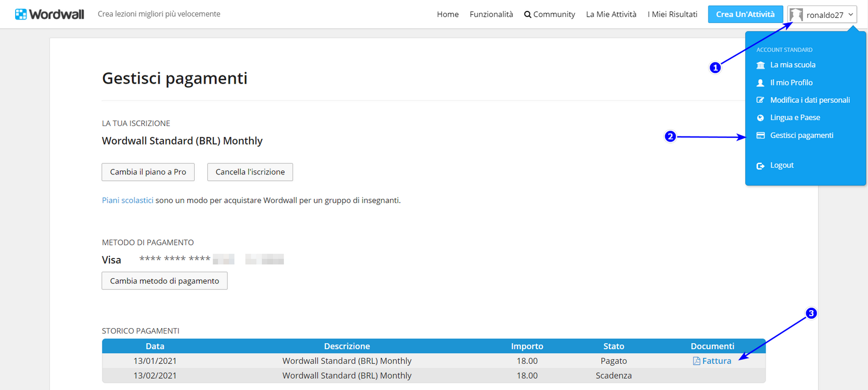
Task: Open I Miei Risultati
Action: 672,15
